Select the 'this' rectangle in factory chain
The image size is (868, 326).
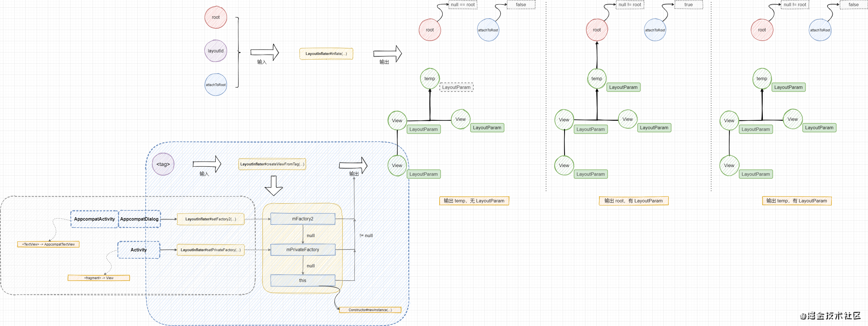click(x=302, y=280)
